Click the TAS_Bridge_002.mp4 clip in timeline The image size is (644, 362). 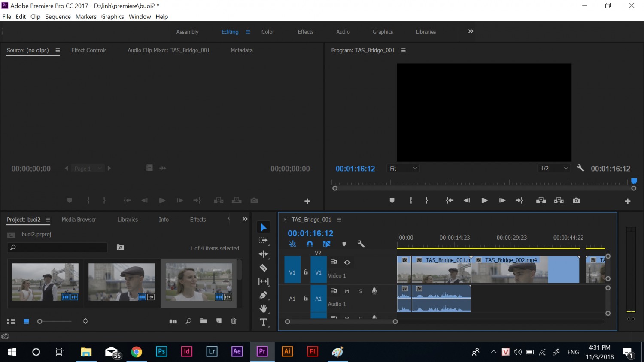tap(525, 269)
